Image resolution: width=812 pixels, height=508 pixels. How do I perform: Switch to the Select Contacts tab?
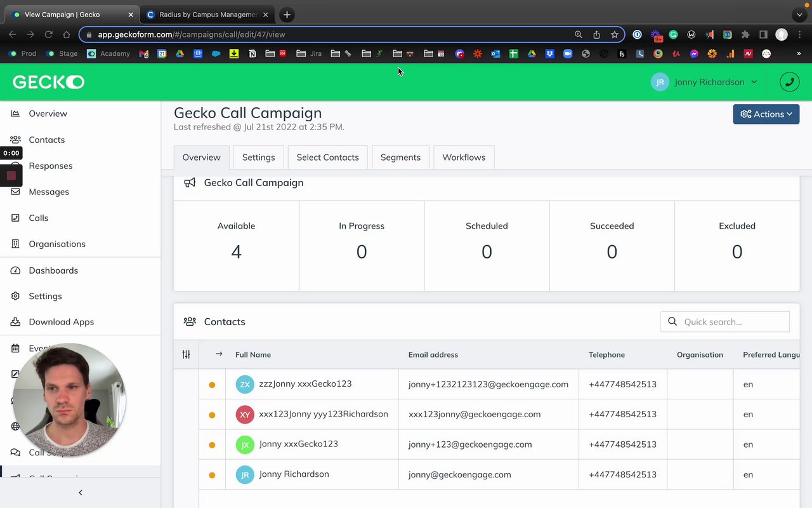327,157
